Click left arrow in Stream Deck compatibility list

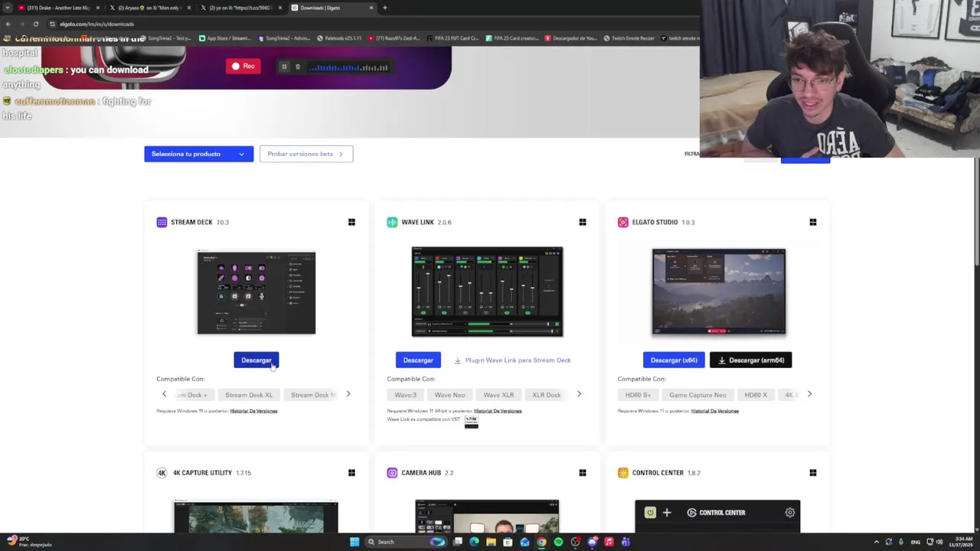tap(164, 394)
